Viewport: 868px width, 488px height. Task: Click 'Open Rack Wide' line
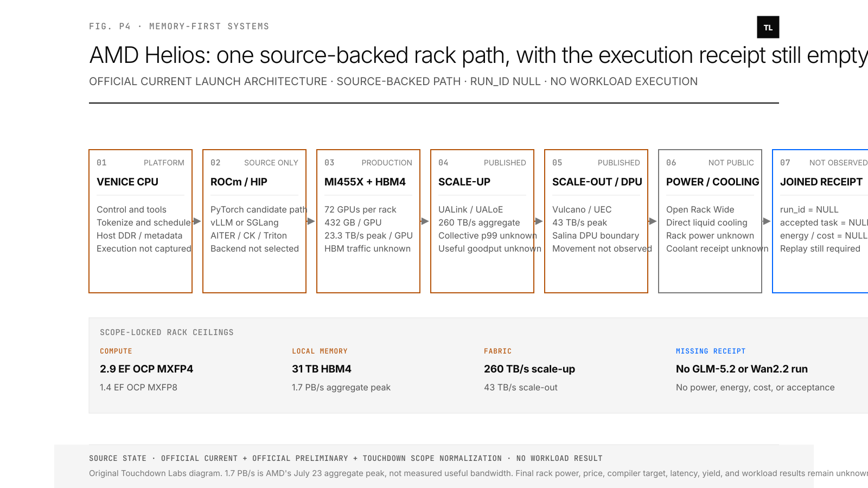[700, 209]
